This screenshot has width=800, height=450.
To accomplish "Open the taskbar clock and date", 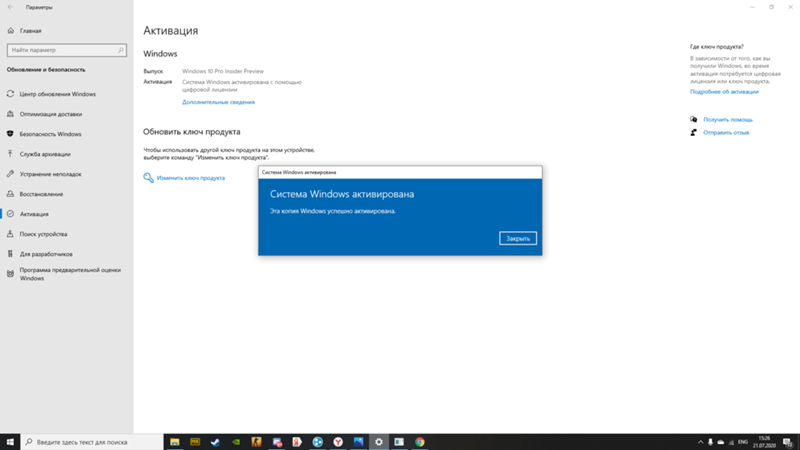I will tap(764, 442).
